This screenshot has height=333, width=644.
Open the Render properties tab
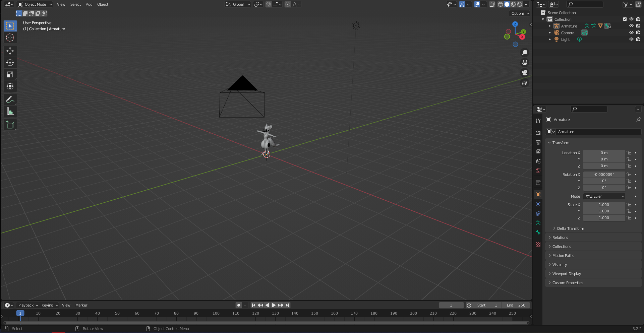click(538, 133)
